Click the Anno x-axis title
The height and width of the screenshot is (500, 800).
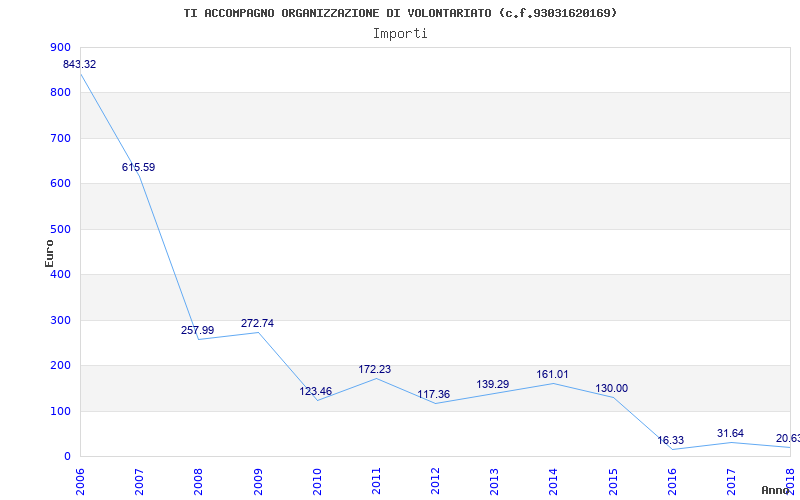click(x=776, y=490)
